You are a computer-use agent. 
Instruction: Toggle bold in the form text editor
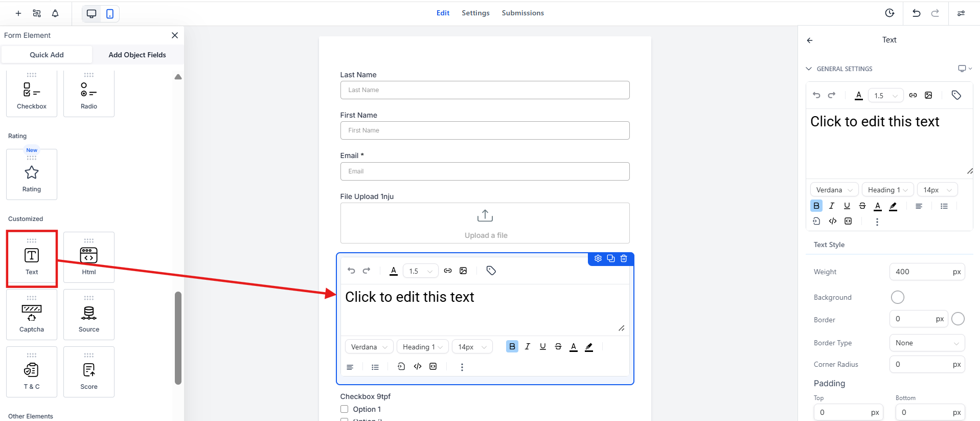point(512,346)
